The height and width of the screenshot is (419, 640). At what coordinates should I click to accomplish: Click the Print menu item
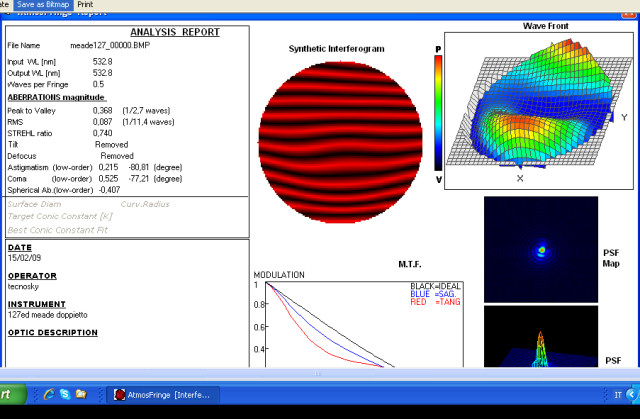[x=85, y=4]
